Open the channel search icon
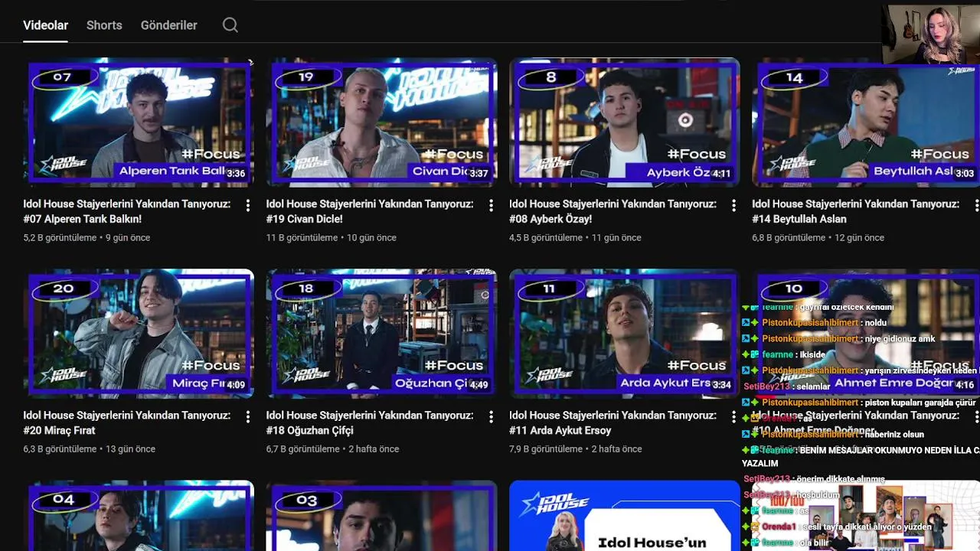The width and height of the screenshot is (980, 551). [230, 25]
